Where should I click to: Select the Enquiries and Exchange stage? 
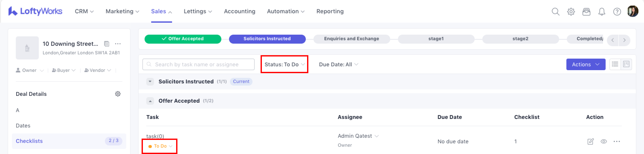click(351, 39)
